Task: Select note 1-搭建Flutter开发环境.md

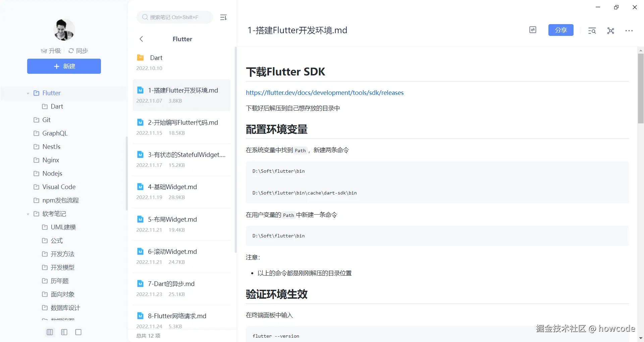Action: coord(181,95)
